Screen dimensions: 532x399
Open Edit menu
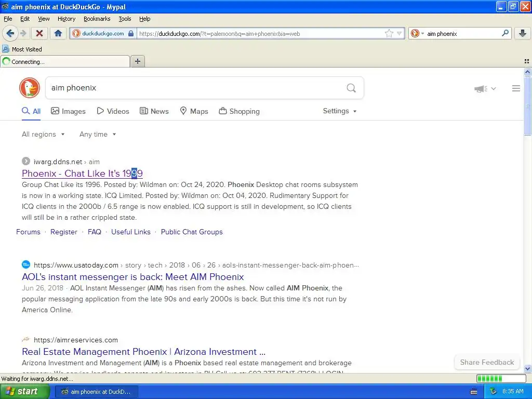coord(25,19)
